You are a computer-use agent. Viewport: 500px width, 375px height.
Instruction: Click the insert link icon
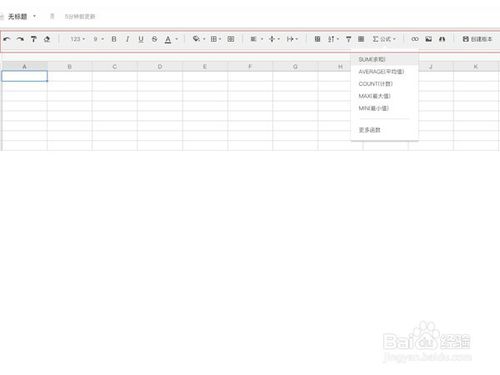415,39
